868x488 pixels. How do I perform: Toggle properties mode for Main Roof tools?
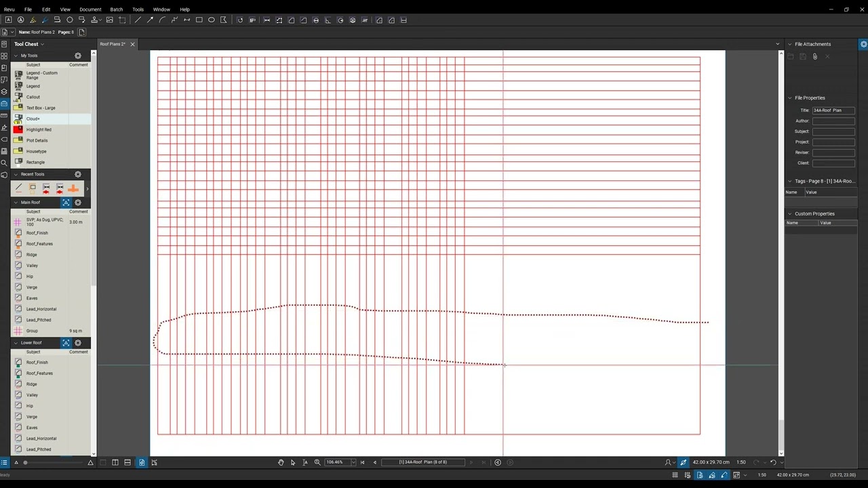pyautogui.click(x=66, y=203)
